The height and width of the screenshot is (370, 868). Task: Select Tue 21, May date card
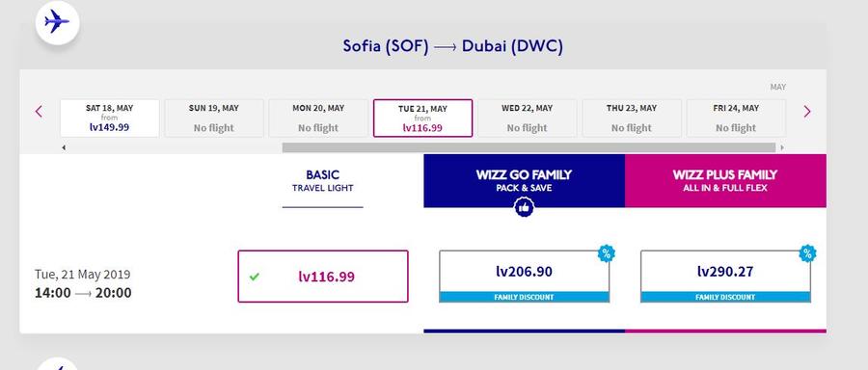click(x=423, y=119)
